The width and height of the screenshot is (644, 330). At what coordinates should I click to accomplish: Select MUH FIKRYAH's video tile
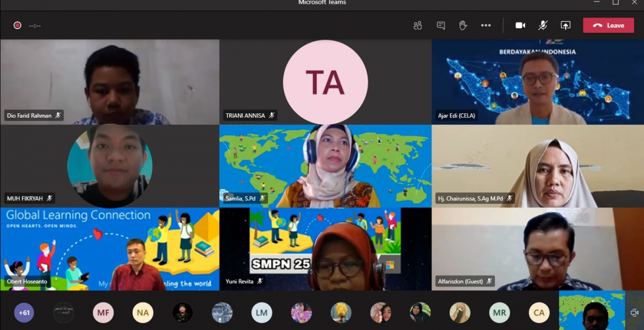[110, 166]
